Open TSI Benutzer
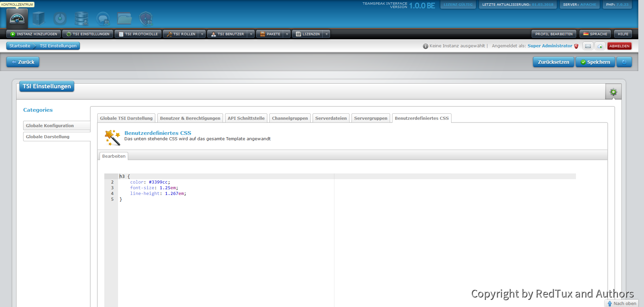 [x=227, y=34]
